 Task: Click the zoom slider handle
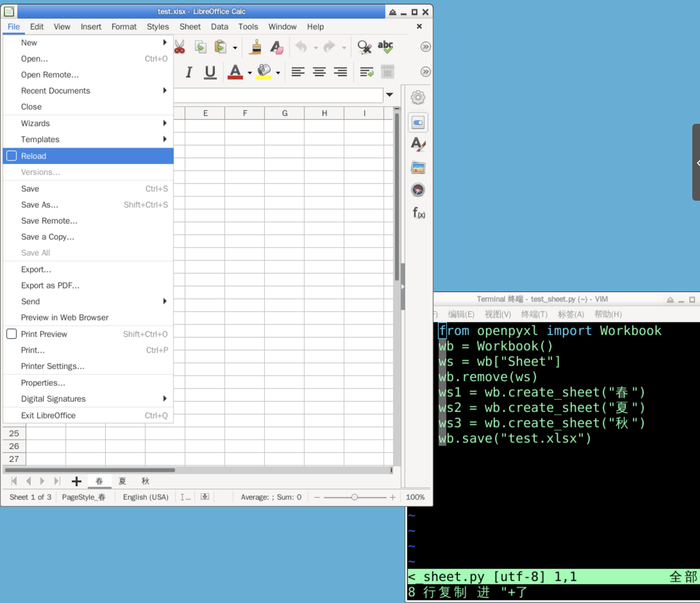click(354, 497)
